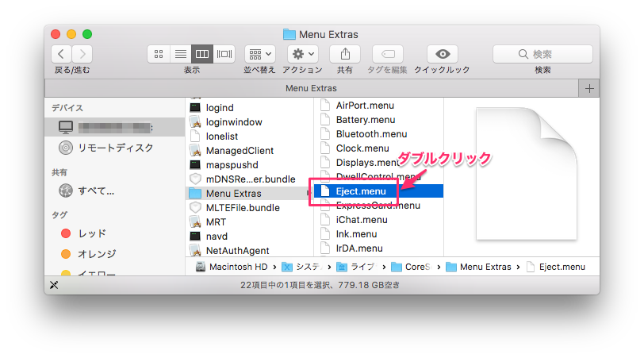Go forward with the right chevron button

click(82, 54)
